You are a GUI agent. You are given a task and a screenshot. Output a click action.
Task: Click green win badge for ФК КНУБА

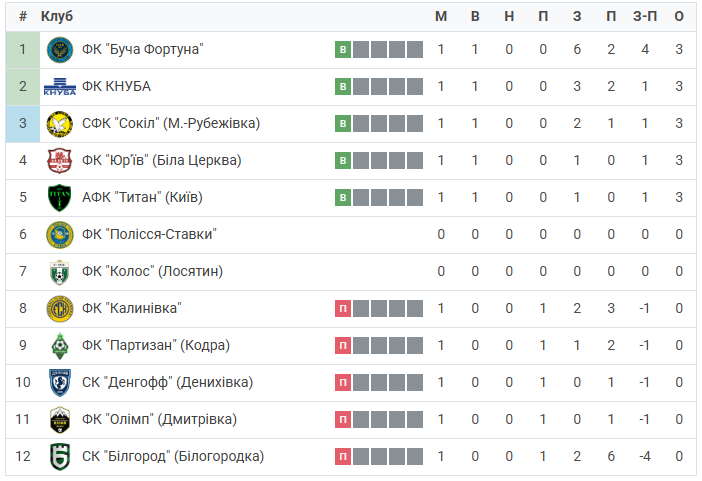tap(343, 86)
